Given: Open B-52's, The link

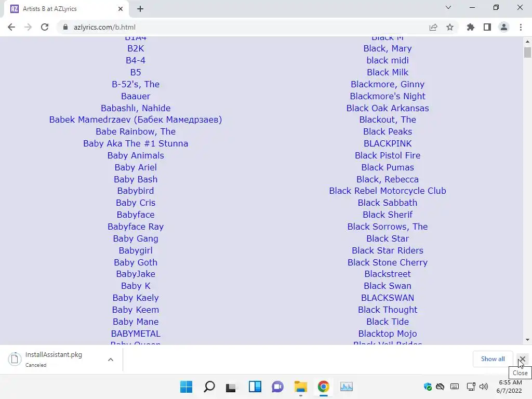Looking at the screenshot, I should [136, 84].
